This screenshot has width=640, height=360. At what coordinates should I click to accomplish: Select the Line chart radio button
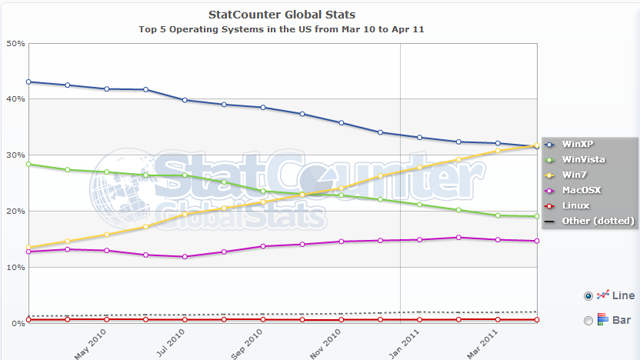[588, 296]
